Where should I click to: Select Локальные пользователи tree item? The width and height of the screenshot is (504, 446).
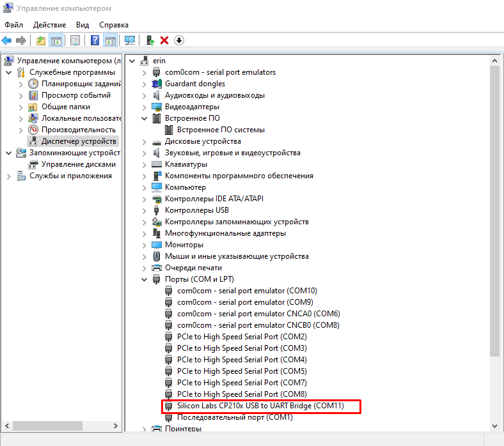tap(81, 118)
